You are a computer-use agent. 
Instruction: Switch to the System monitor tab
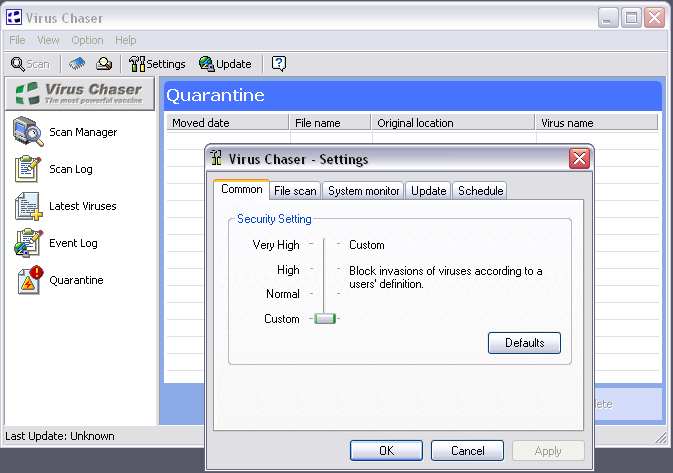tap(364, 191)
